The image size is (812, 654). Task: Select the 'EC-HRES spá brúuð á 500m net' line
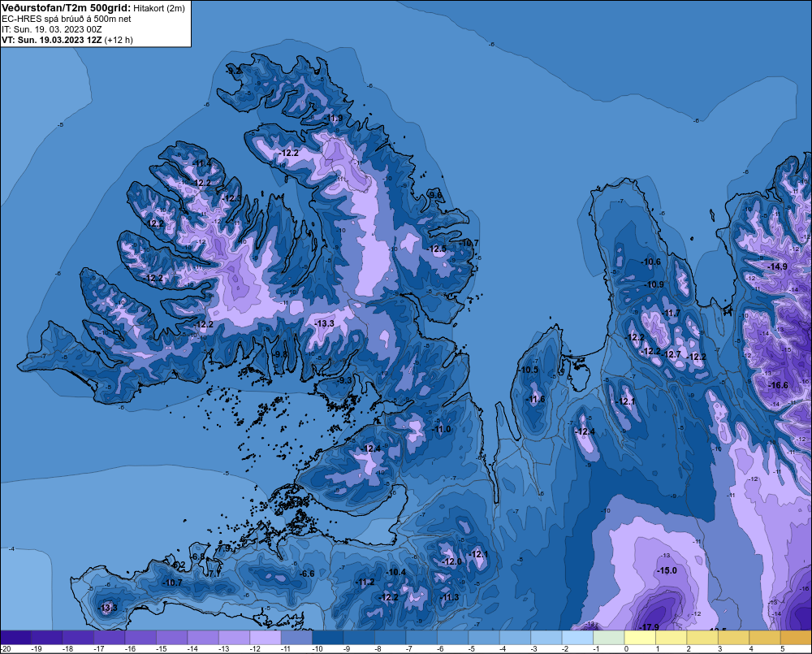coord(67,19)
